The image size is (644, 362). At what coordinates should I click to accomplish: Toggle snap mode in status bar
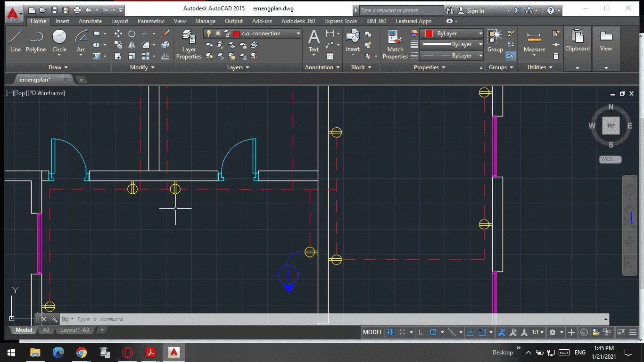point(402,332)
